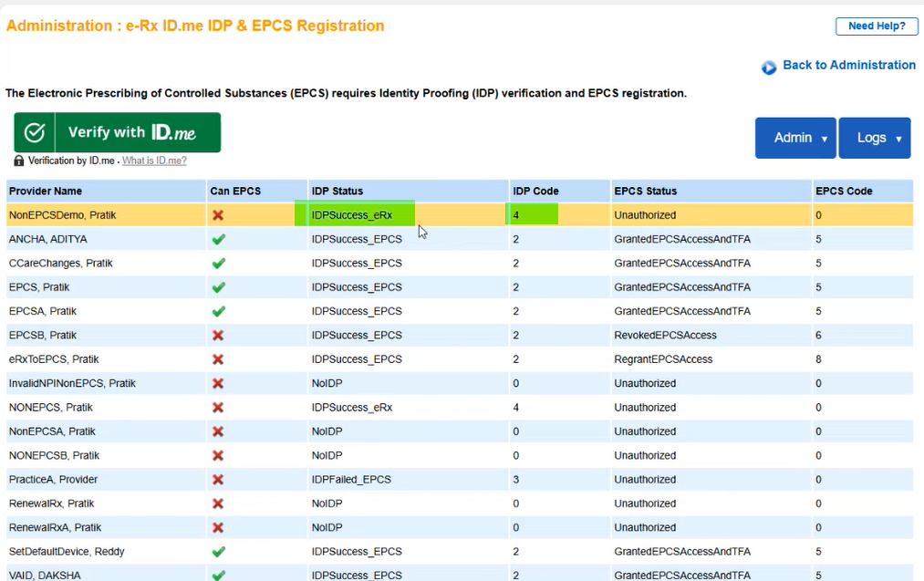Viewport: 924px width, 581px height.
Task: Click the red X for EPCSB, Pratik
Action: coord(218,336)
